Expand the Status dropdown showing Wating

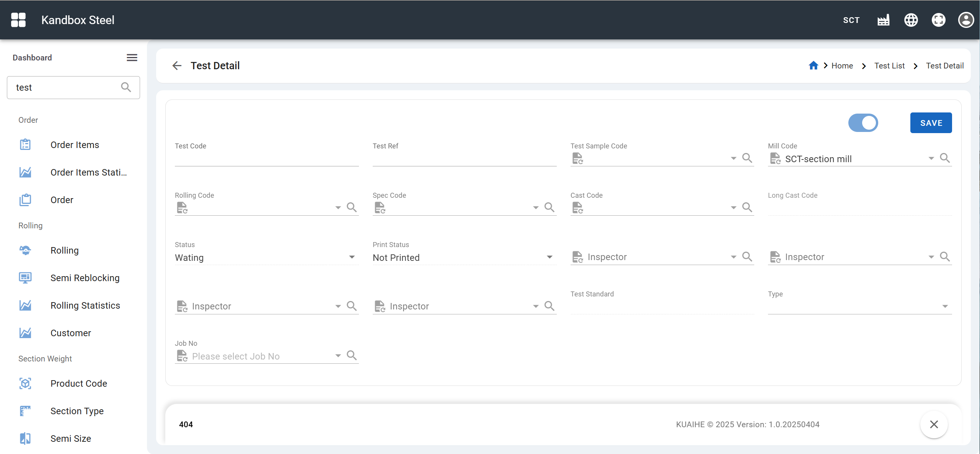click(x=352, y=257)
